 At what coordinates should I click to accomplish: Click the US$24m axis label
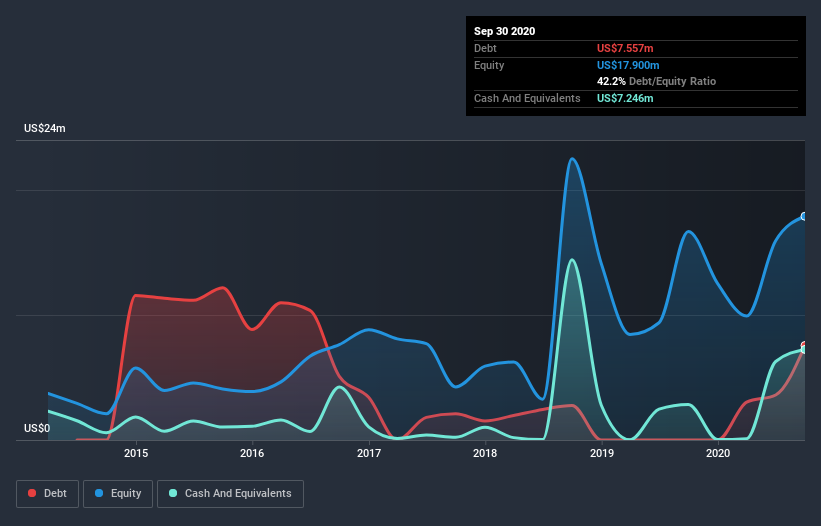[x=45, y=128]
